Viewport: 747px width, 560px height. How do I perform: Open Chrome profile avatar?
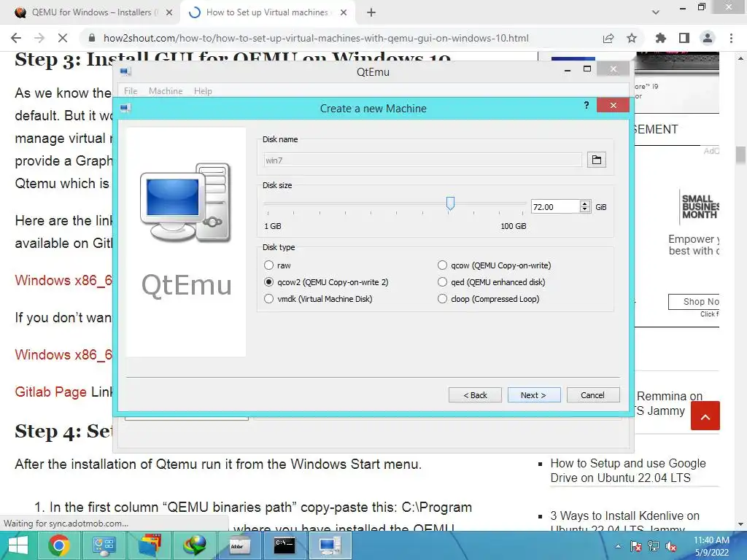[708, 38]
